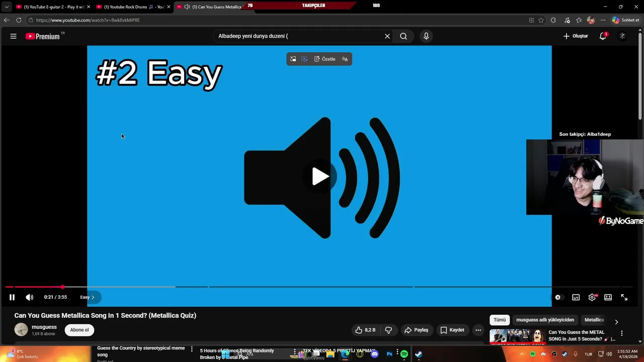Open split screen apps icon in address bar
Viewport: 644px width, 362px height.
tap(531, 20)
